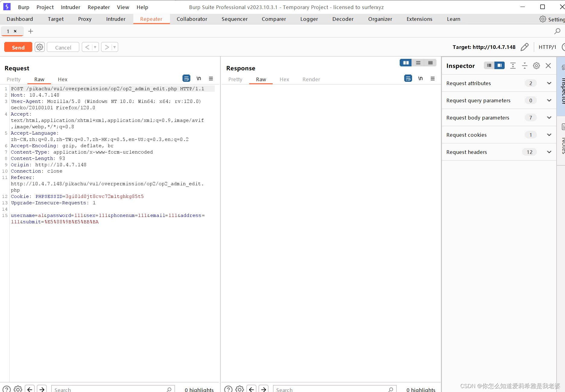The height and width of the screenshot is (392, 565).
Task: Open Request pane hamburger menu
Action: pos(211,78)
